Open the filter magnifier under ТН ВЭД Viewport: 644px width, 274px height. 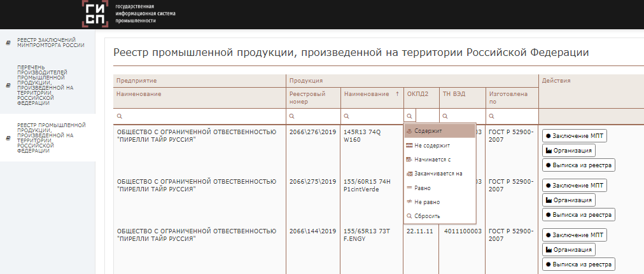445,117
